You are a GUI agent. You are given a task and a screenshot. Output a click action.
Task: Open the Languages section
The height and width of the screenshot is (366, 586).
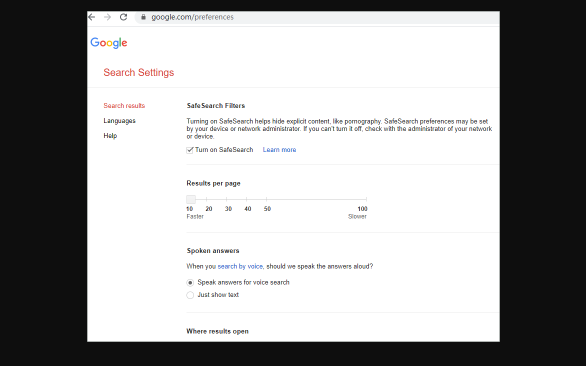pyautogui.click(x=120, y=121)
